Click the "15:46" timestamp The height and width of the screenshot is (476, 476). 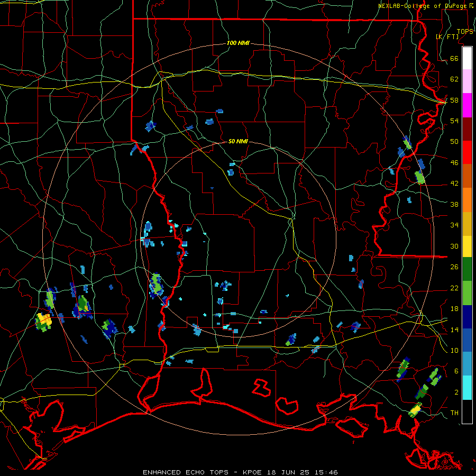click(326, 472)
